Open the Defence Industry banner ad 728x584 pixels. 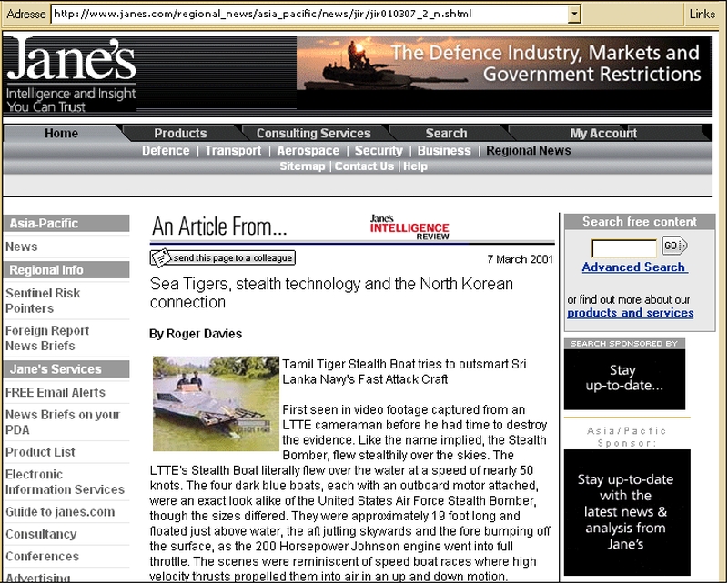tap(503, 74)
